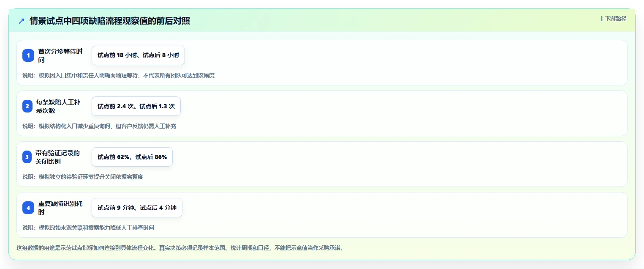Image resolution: width=644 pixels, height=269 pixels.
Task: Click the footer disclaimer starting 这组数据的用途
Action: click(x=180, y=248)
